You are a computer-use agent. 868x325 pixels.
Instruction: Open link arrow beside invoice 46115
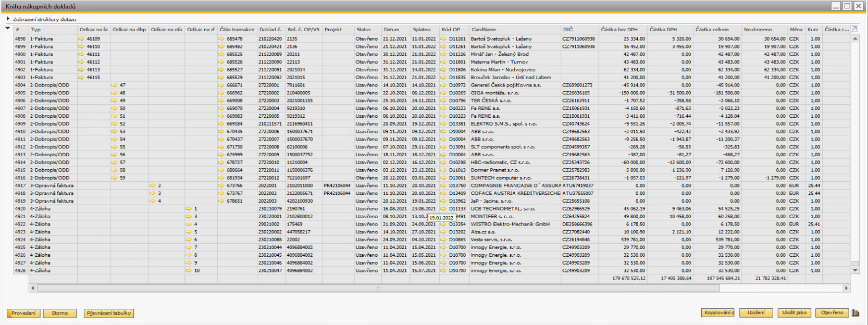pos(81,78)
